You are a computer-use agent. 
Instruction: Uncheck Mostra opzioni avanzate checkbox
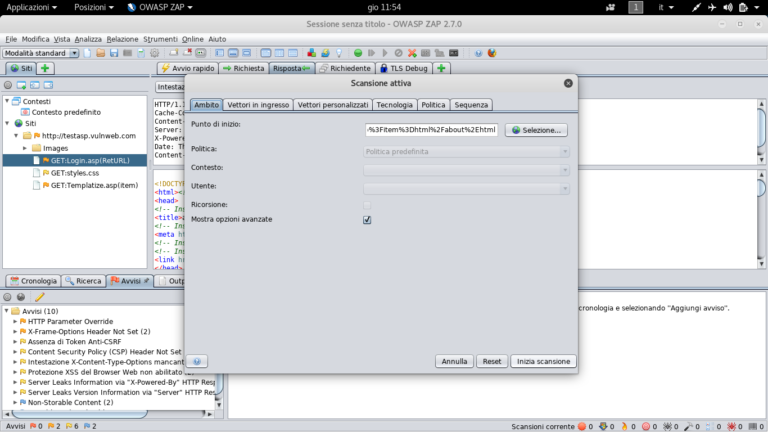click(x=367, y=219)
